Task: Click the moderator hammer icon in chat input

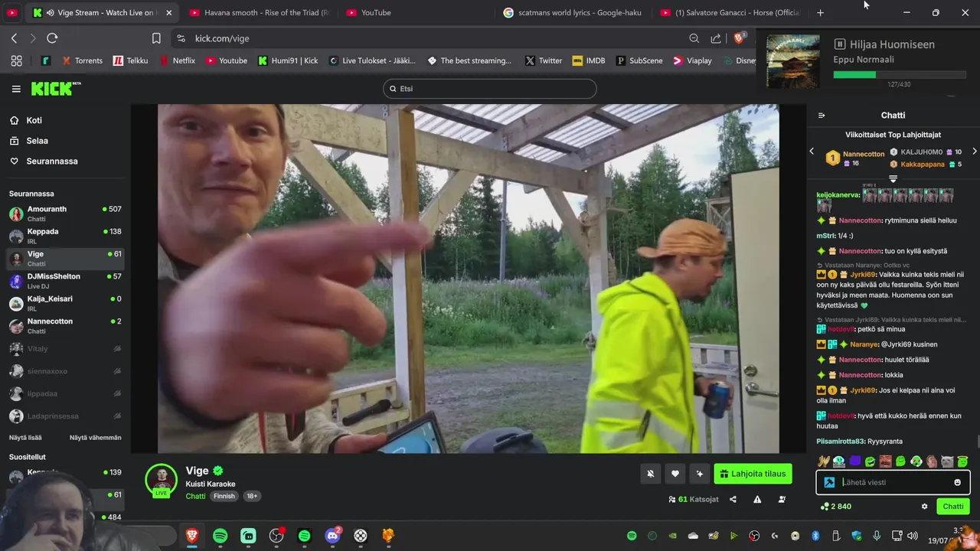Action: (x=829, y=482)
